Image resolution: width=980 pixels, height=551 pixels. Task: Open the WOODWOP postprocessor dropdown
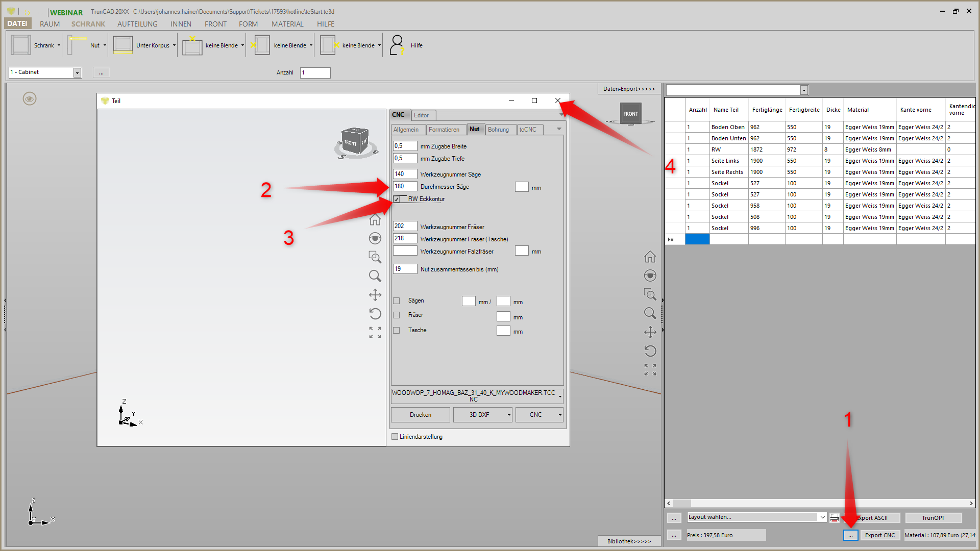point(560,396)
